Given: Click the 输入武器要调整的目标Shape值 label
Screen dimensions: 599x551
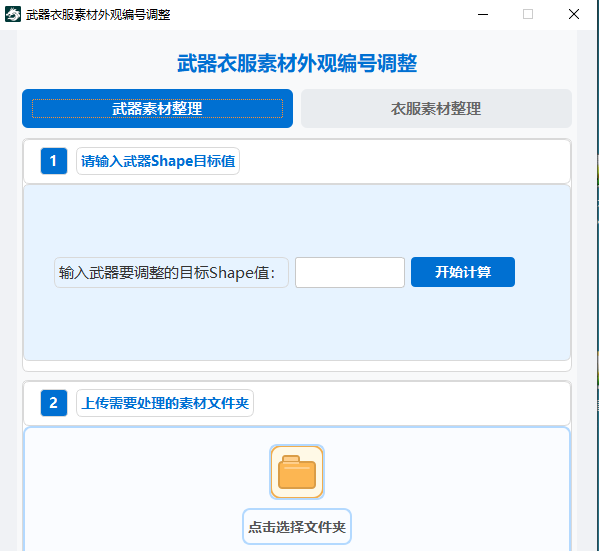Looking at the screenshot, I should 171,272.
